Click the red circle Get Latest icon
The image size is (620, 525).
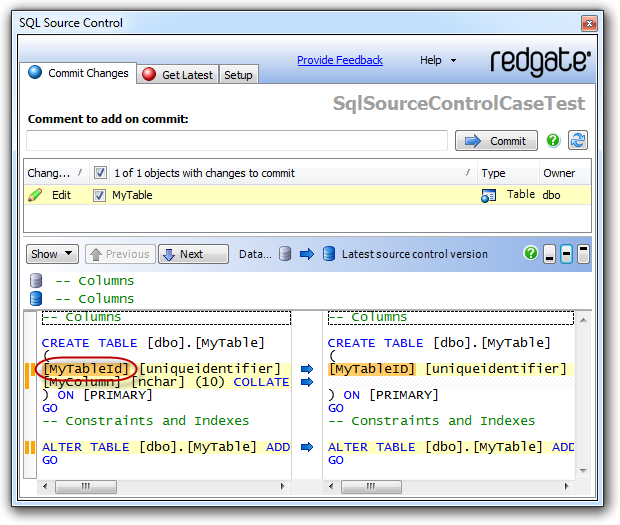tap(149, 74)
